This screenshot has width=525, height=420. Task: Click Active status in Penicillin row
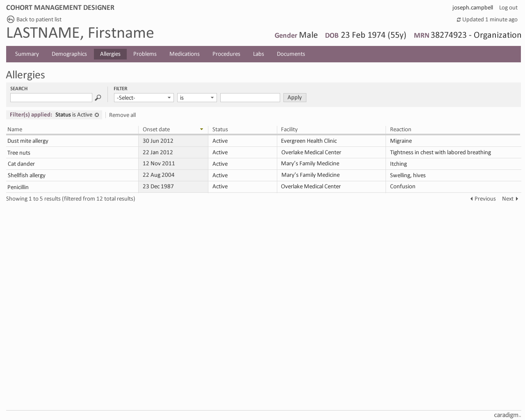[220, 186]
